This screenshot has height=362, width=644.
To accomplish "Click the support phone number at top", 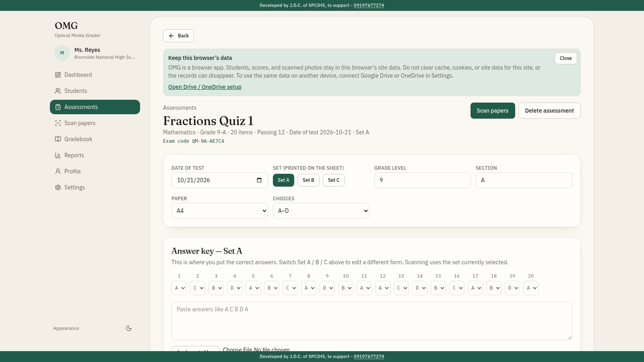I will (369, 5).
